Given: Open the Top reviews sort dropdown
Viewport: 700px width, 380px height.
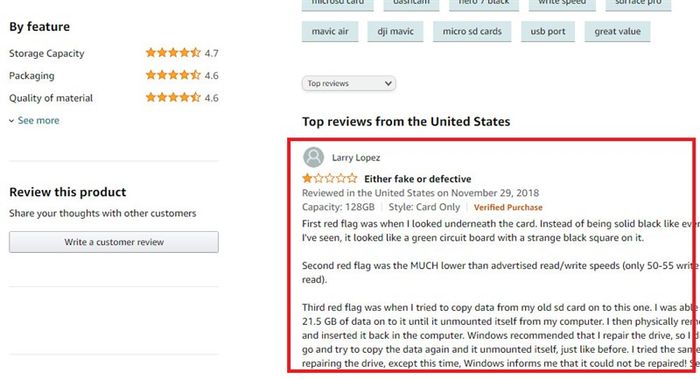Looking at the screenshot, I should point(349,84).
